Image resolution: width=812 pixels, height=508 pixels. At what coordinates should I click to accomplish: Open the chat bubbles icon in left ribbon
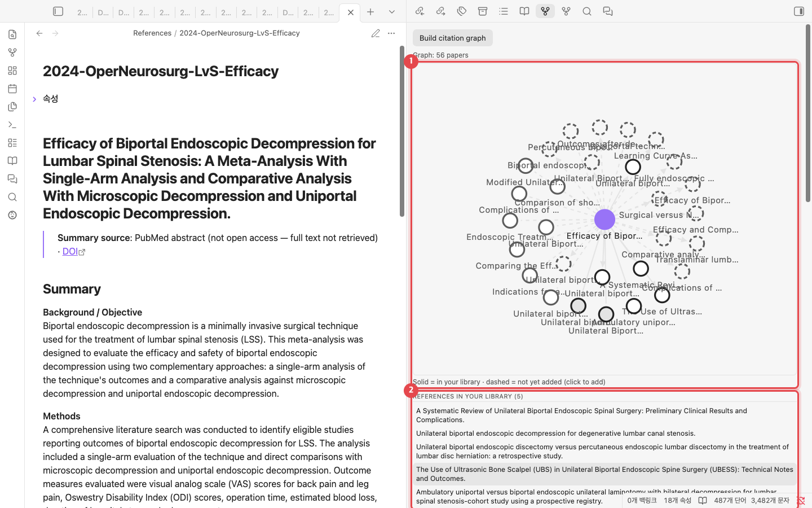(12, 179)
